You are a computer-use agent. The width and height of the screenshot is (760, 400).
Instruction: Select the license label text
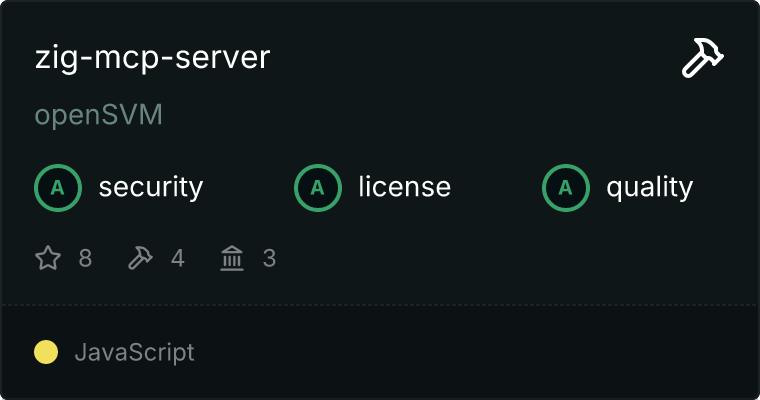(x=404, y=187)
